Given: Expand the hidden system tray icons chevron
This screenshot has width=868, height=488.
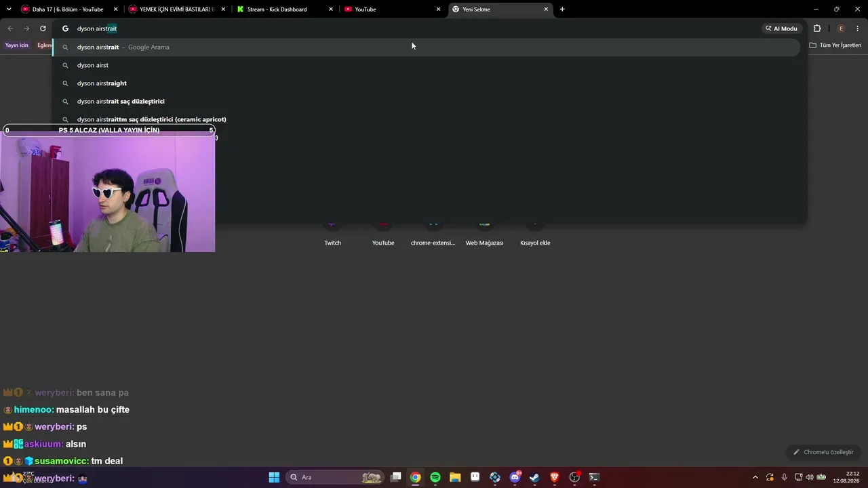Looking at the screenshot, I should (755, 477).
